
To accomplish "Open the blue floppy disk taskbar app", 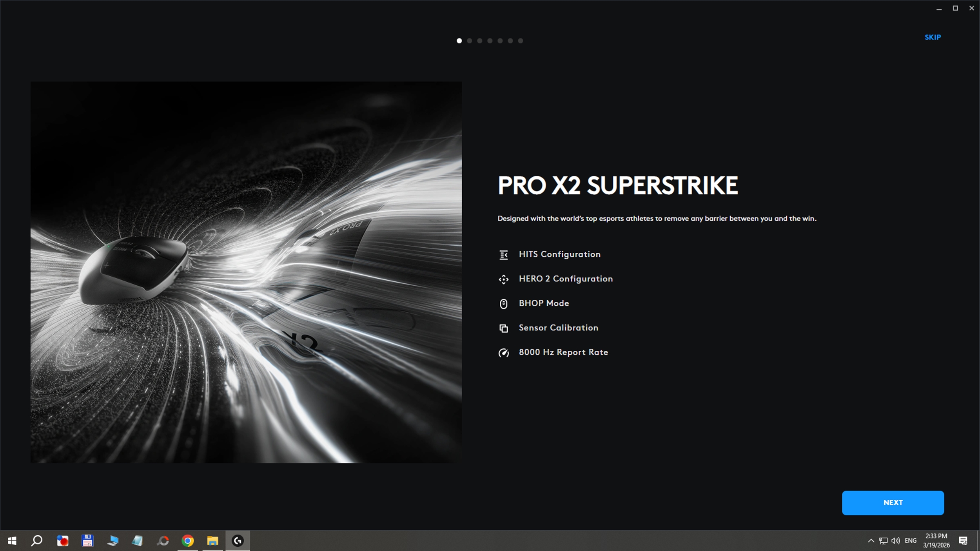I will point(87,541).
